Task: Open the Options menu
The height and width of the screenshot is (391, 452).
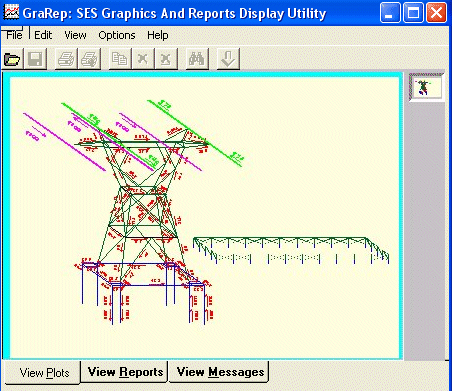Action: click(117, 35)
